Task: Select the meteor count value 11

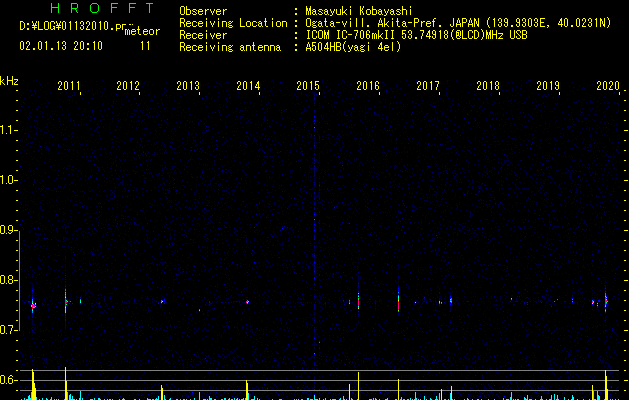Action: click(145, 46)
